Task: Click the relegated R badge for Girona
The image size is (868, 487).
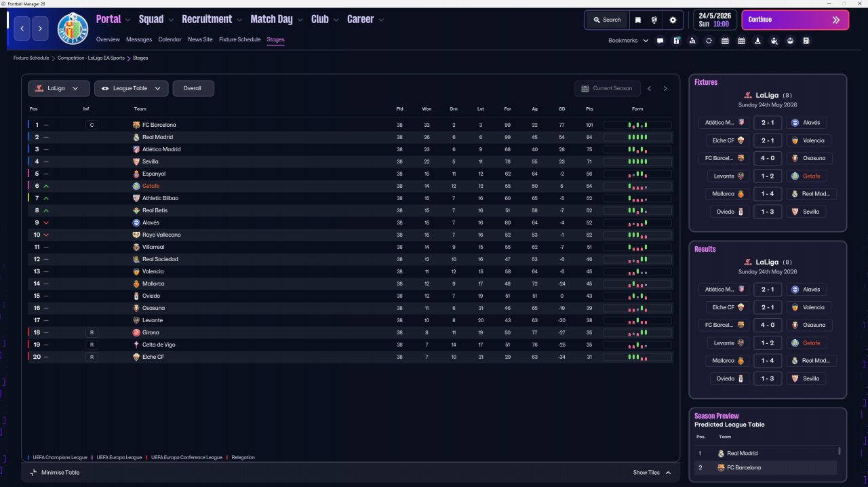Action: tap(92, 332)
